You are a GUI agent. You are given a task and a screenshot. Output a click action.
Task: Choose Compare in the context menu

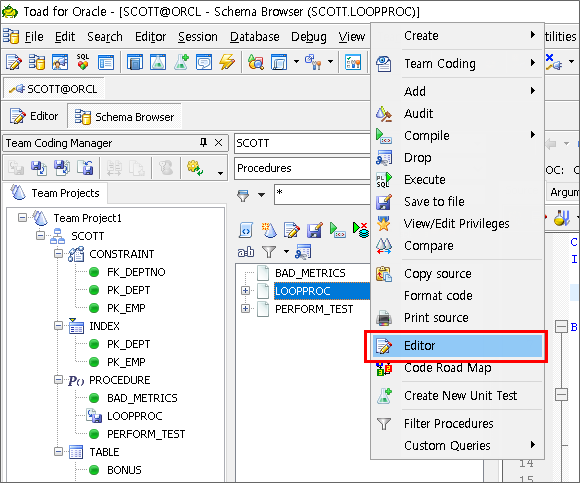457,246
